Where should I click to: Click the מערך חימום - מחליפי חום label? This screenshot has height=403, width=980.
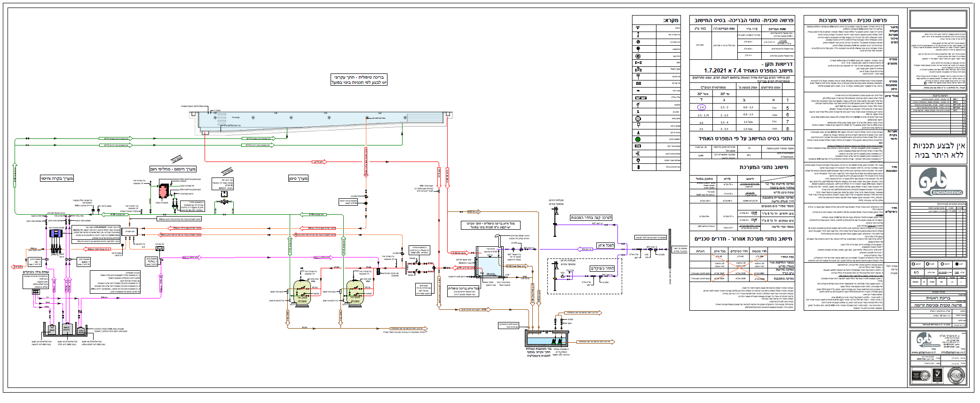click(x=173, y=169)
